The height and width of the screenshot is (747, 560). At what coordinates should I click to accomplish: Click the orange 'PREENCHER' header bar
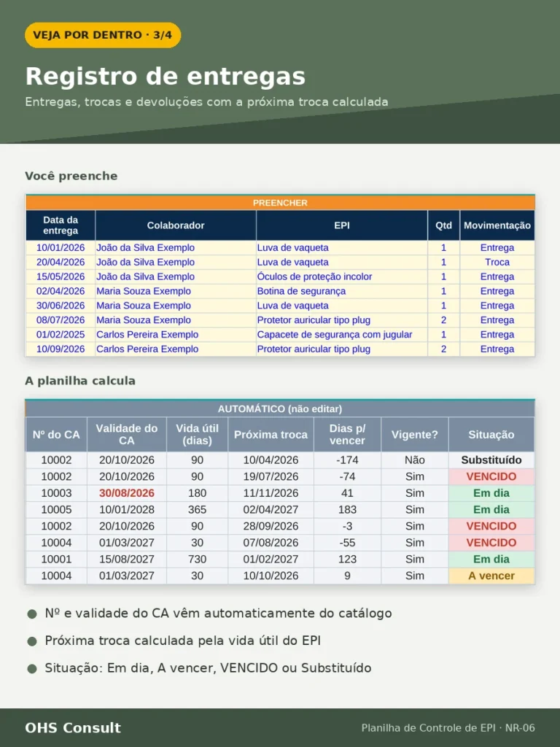tap(280, 203)
